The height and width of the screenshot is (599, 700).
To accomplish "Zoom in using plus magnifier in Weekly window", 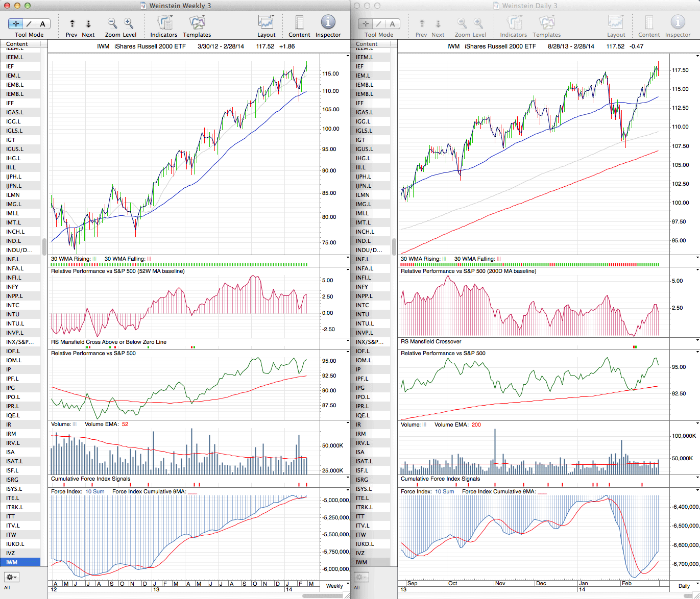I will click(x=129, y=23).
